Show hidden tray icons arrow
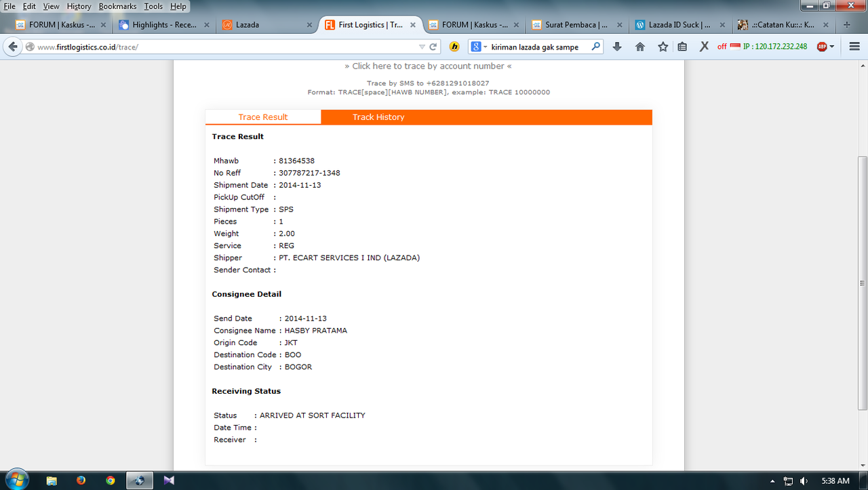The width and height of the screenshot is (868, 490). pyautogui.click(x=773, y=481)
